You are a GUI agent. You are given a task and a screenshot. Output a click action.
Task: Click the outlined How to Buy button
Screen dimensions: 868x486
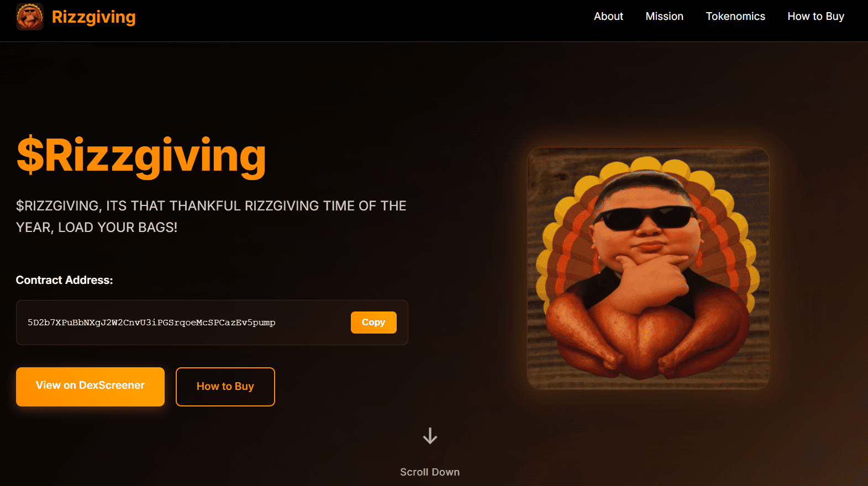click(x=225, y=387)
